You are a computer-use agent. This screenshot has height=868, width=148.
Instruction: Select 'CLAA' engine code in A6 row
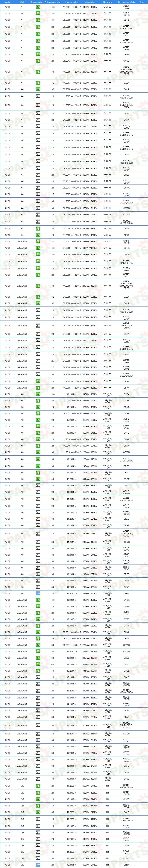tap(126, 525)
